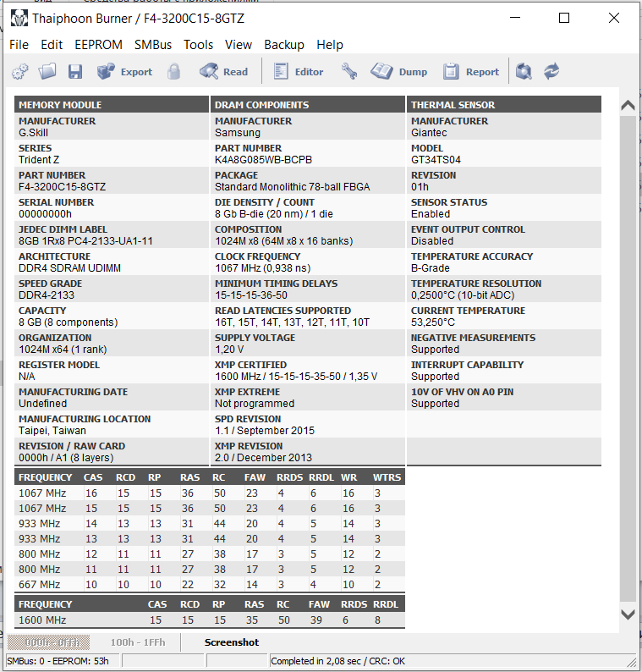The image size is (642, 672).
Task: Click the scrollbar down arrow
Action: (628, 614)
